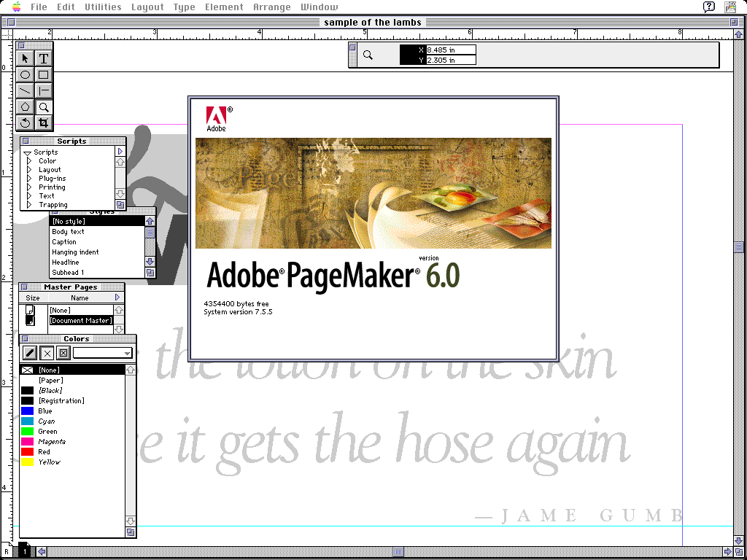Select the Cyan color swatch
The image size is (747, 560).
coord(28,421)
